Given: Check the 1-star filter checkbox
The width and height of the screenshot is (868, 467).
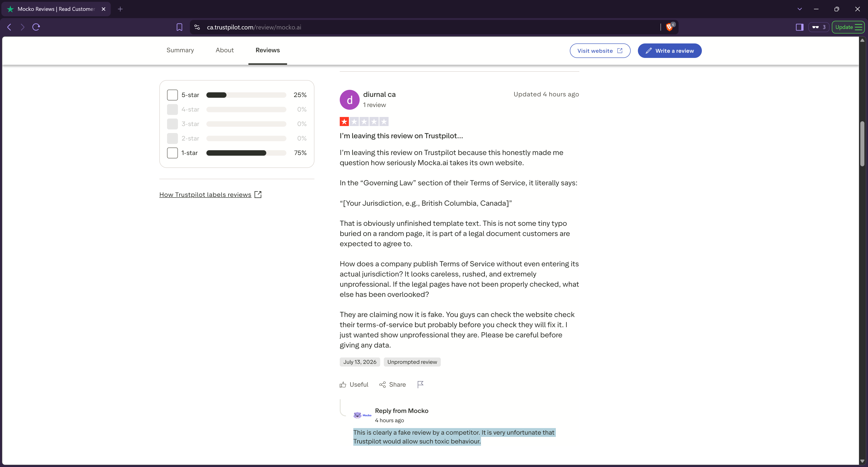Looking at the screenshot, I should (172, 153).
